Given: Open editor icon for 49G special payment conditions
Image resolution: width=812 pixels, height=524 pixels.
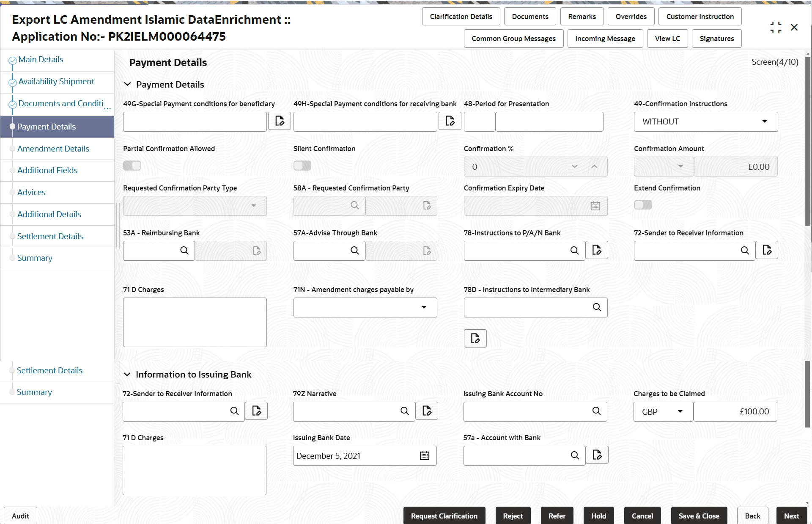Looking at the screenshot, I should pyautogui.click(x=280, y=121).
